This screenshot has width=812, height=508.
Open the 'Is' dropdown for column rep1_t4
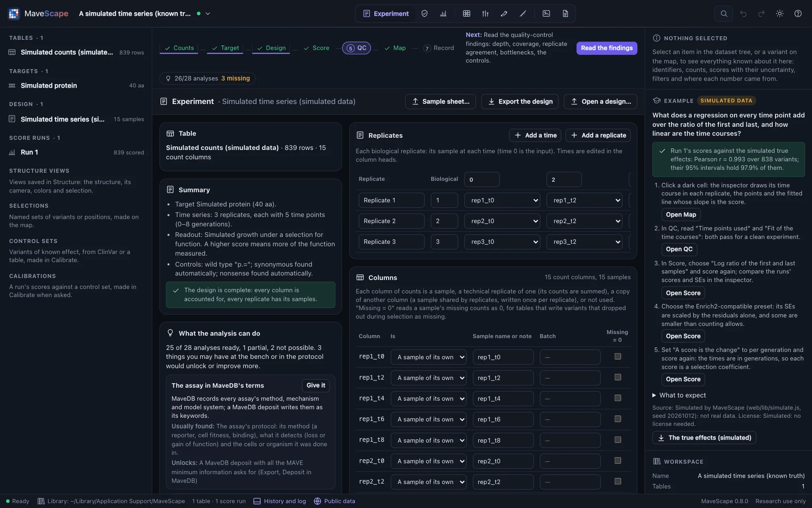pos(428,399)
